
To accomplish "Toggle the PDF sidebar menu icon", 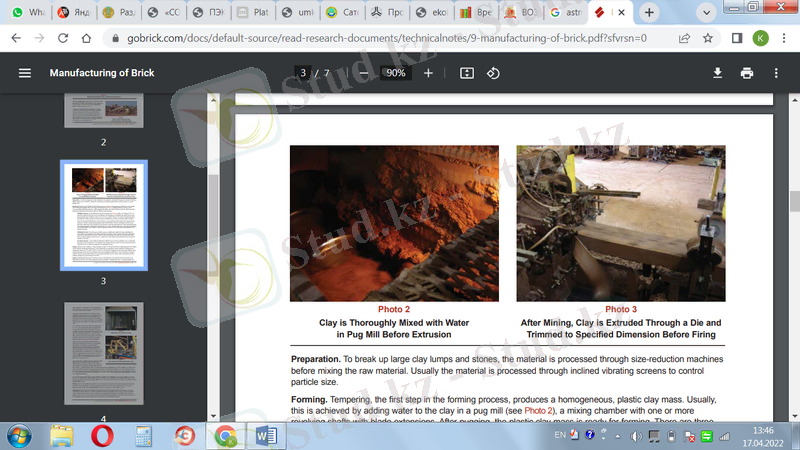I will click(x=25, y=73).
